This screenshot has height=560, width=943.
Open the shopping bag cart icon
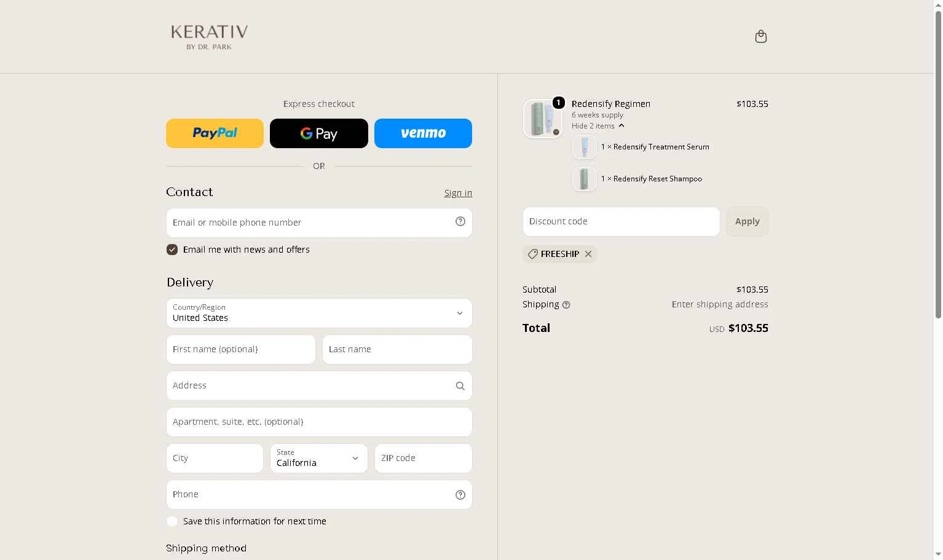point(760,37)
